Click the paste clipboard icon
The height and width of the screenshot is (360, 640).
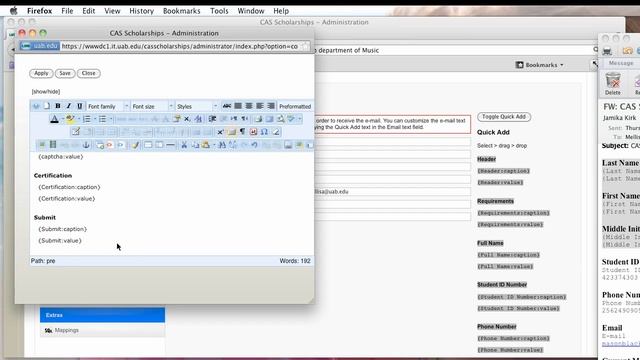[205, 145]
